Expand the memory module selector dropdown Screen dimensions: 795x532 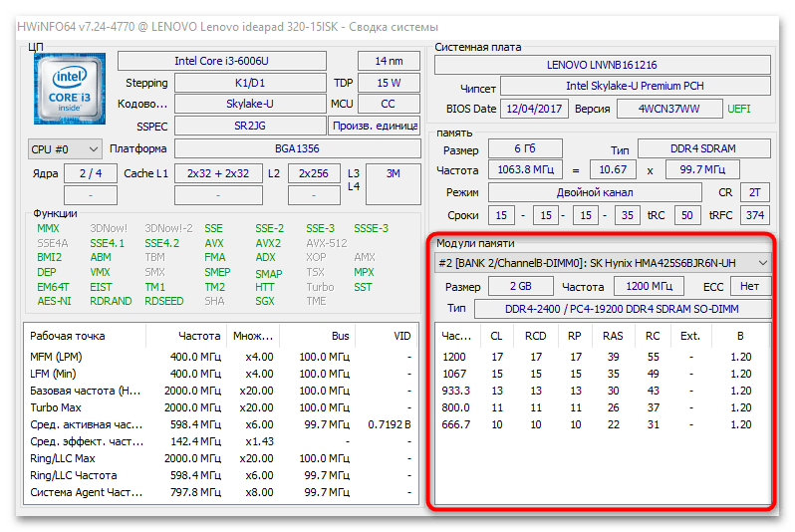click(x=604, y=263)
